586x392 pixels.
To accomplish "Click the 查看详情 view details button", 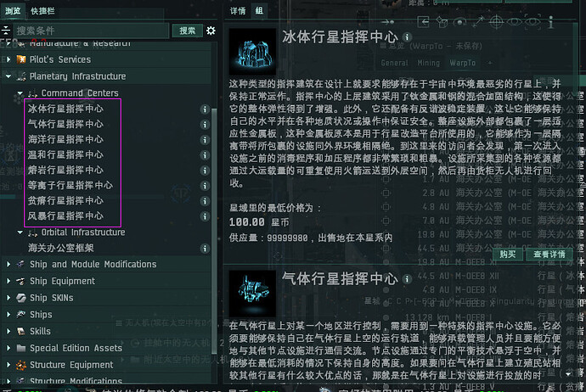I will [549, 254].
